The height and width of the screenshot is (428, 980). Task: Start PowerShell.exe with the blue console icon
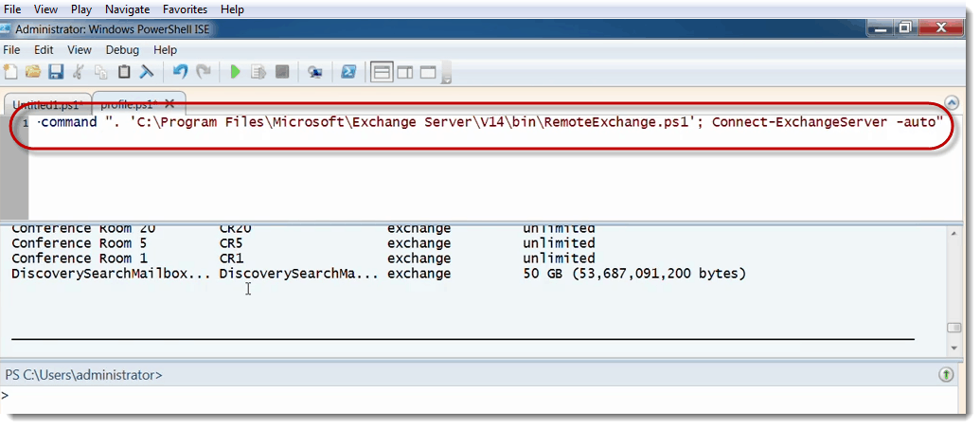point(348,73)
